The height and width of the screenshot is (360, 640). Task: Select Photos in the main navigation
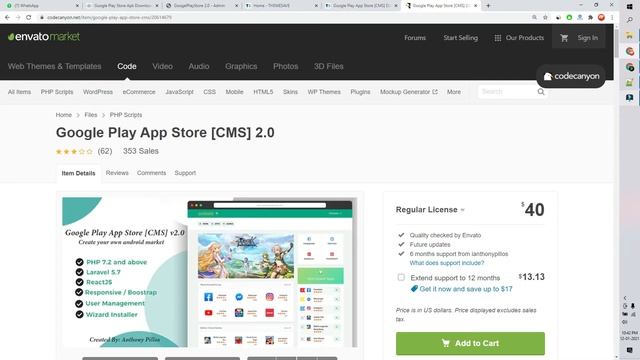coord(286,66)
